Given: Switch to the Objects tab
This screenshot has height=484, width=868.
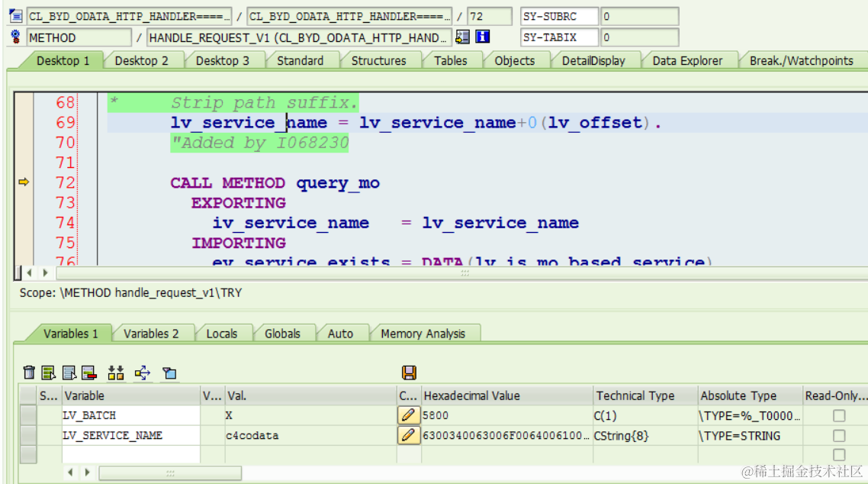Looking at the screenshot, I should coord(515,60).
